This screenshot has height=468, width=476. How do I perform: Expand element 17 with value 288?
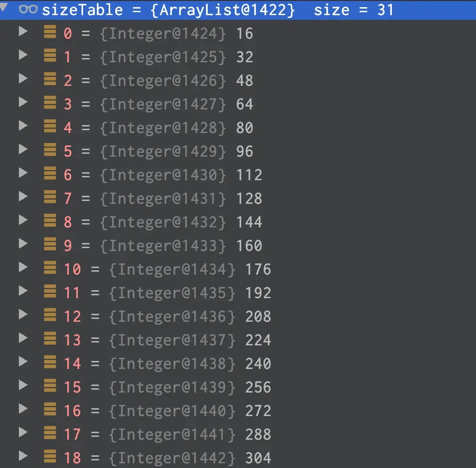click(x=23, y=432)
